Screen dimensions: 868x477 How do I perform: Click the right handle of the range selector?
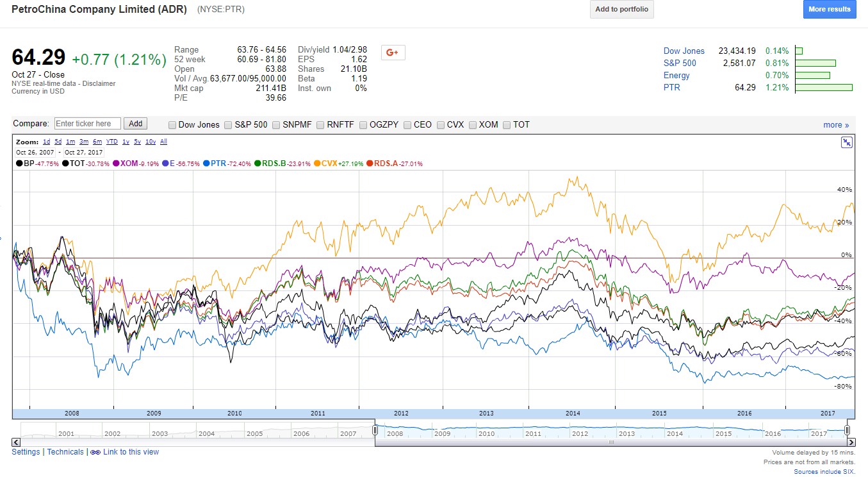point(848,430)
